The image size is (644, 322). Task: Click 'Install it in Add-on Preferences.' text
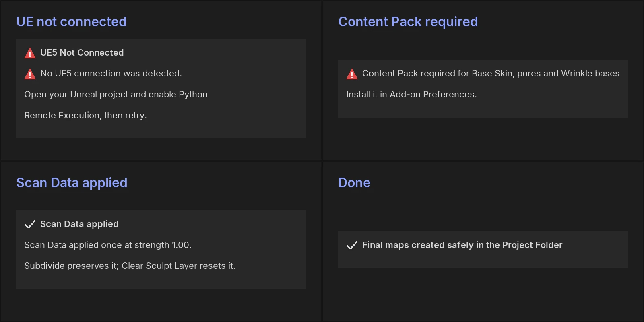(x=411, y=95)
